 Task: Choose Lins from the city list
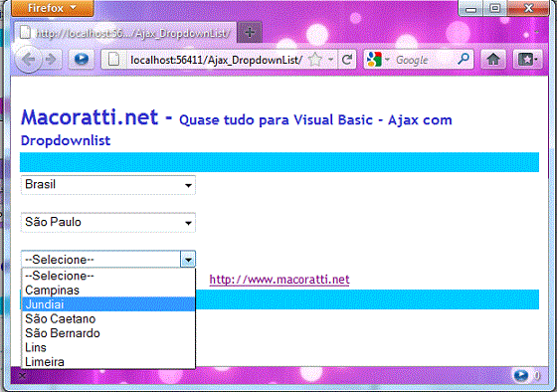click(x=108, y=347)
